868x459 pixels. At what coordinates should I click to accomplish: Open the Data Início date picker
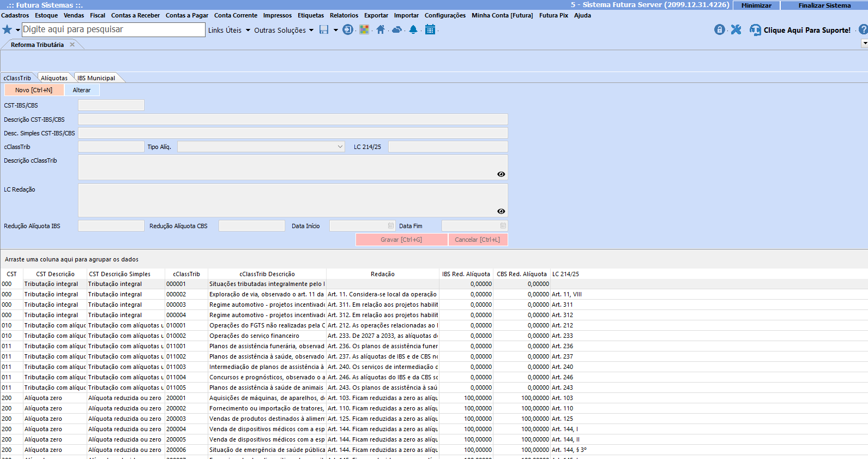coord(391,226)
